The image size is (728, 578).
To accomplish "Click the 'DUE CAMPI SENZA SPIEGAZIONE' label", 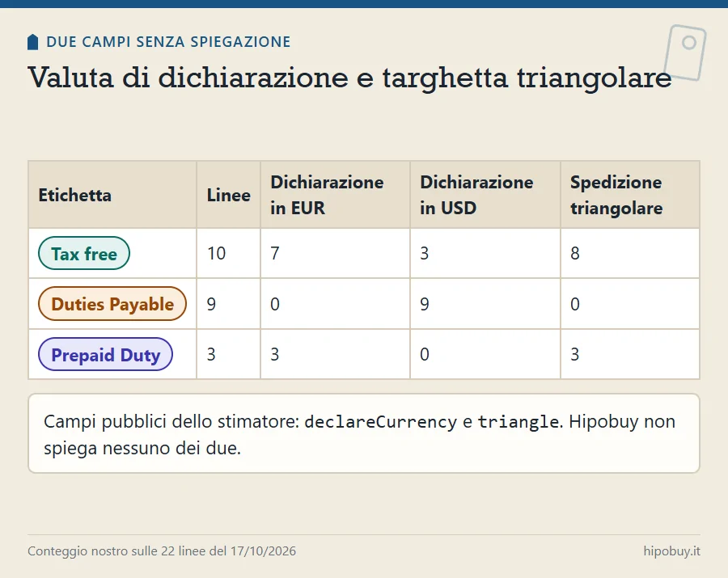I will 168,42.
